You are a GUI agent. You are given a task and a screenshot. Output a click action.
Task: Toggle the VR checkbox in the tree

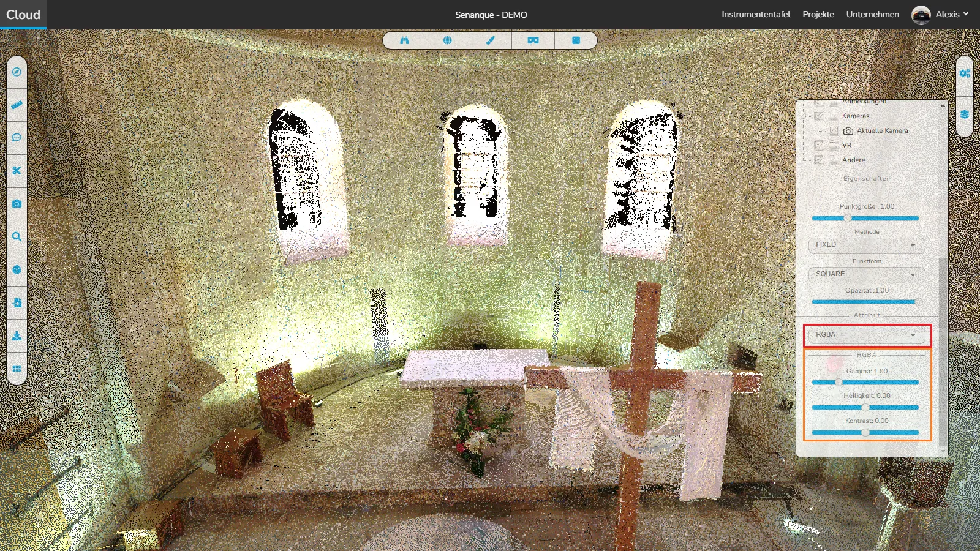coord(819,146)
